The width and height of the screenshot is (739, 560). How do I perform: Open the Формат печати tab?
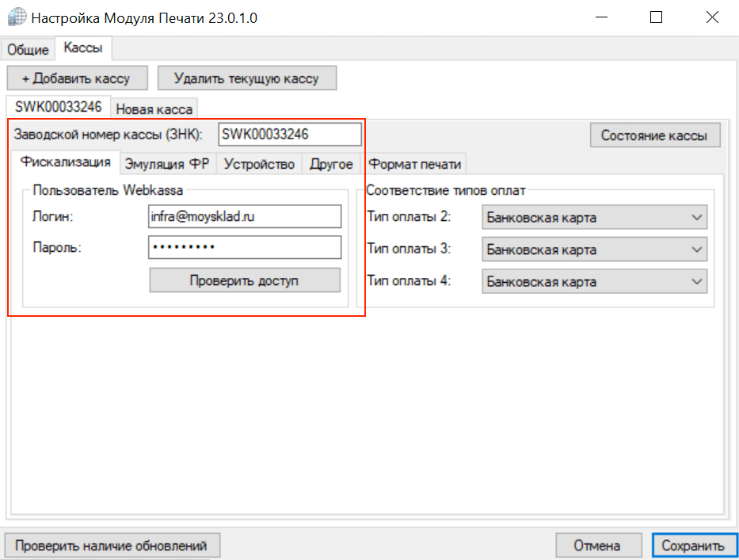(x=414, y=164)
